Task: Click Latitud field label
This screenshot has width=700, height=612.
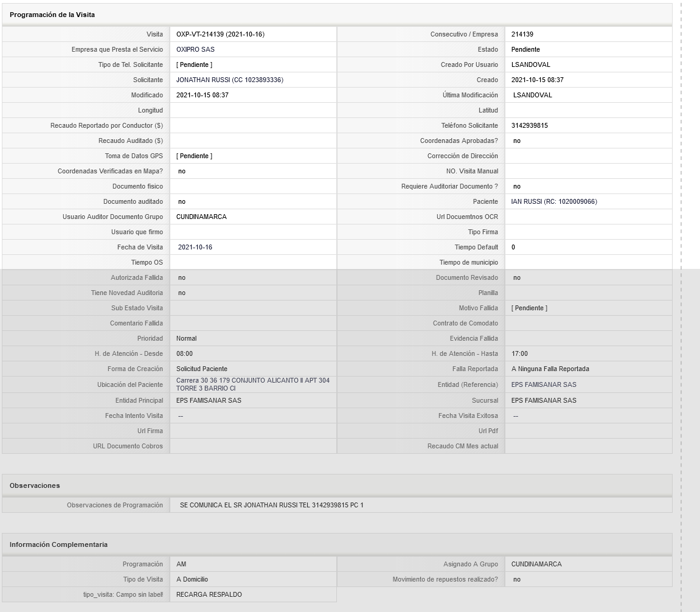Action: pos(488,110)
